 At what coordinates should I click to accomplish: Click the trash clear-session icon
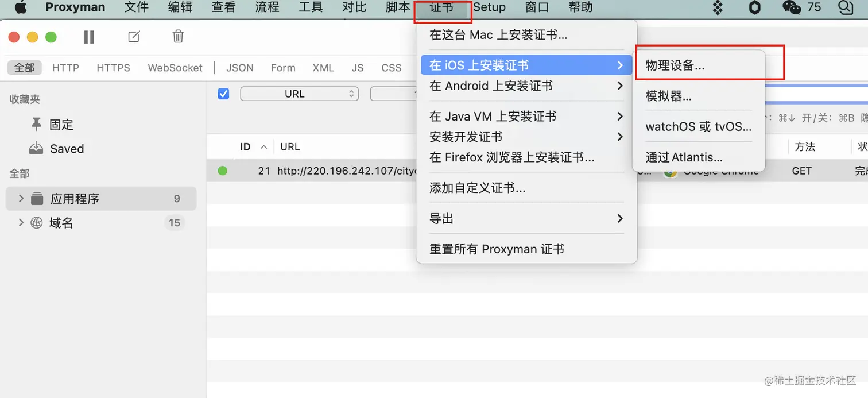(x=178, y=37)
